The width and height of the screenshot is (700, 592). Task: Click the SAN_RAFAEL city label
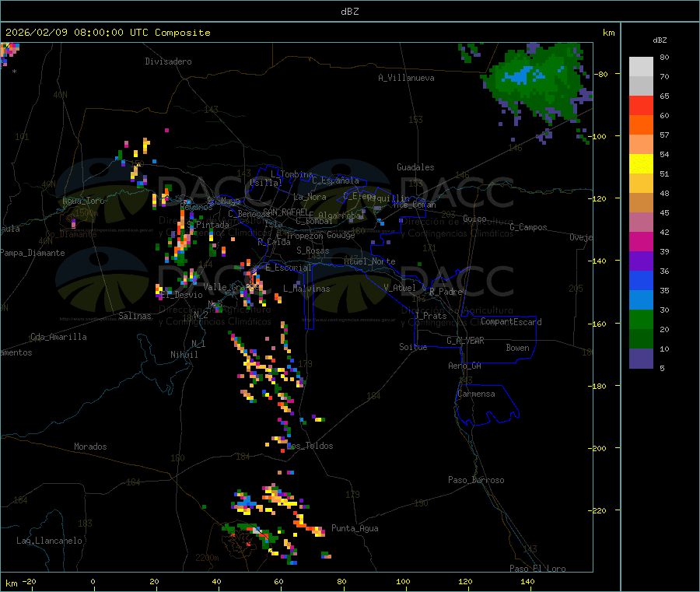pos(285,212)
